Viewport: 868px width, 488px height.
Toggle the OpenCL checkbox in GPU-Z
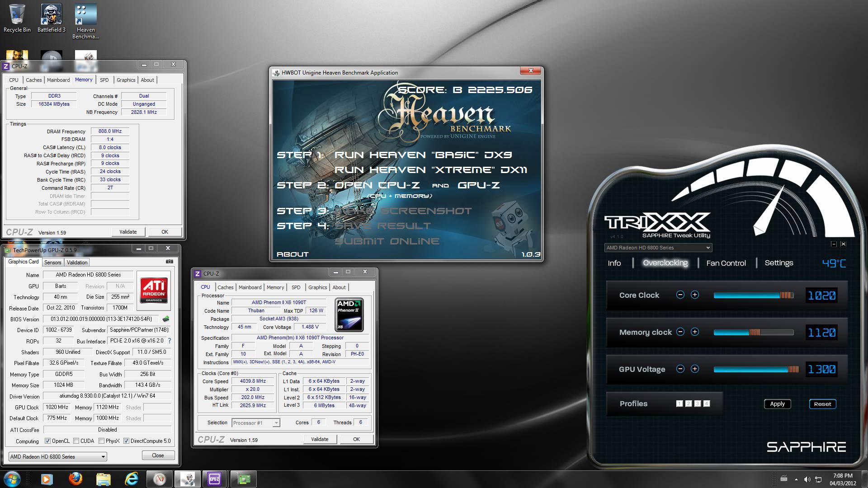tap(47, 441)
